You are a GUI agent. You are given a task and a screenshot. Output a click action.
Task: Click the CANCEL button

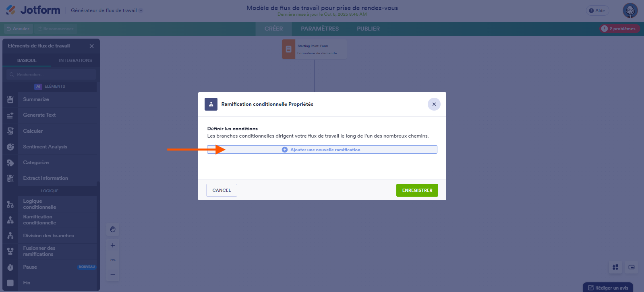tap(222, 190)
